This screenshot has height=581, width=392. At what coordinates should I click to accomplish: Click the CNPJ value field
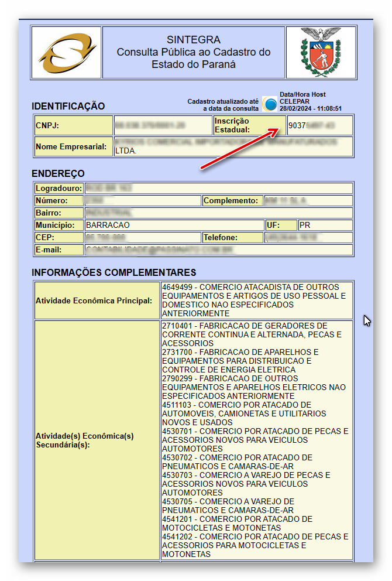(x=162, y=125)
